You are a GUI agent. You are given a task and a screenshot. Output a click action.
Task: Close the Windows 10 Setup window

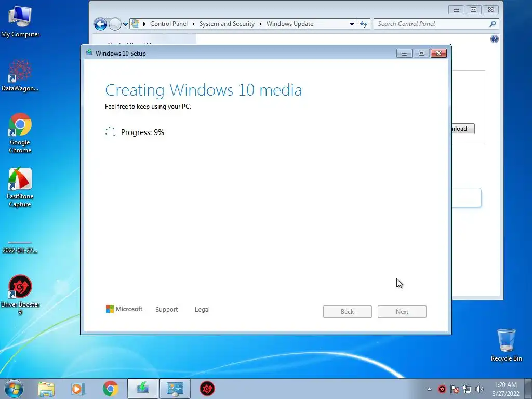click(438, 54)
